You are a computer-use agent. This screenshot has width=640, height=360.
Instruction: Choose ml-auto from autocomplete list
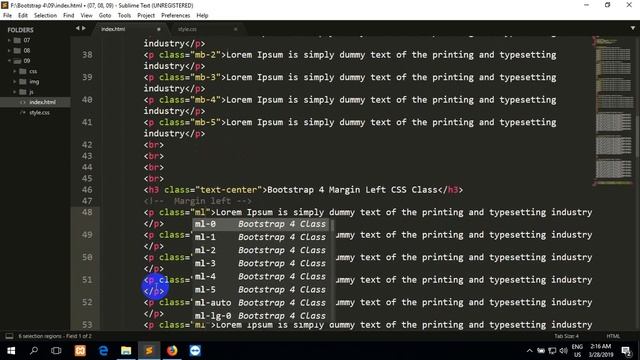(x=261, y=302)
